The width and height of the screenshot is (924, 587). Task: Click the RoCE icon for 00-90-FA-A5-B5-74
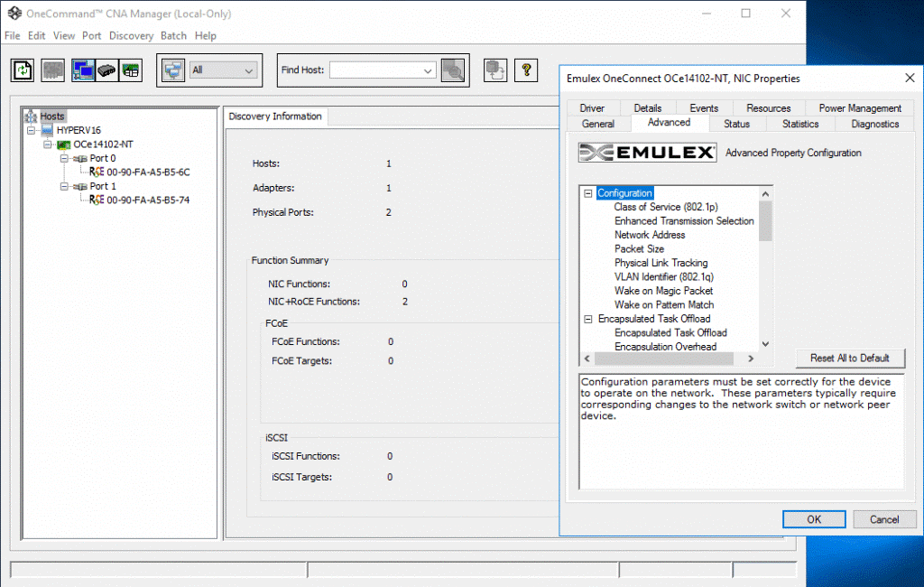point(97,200)
